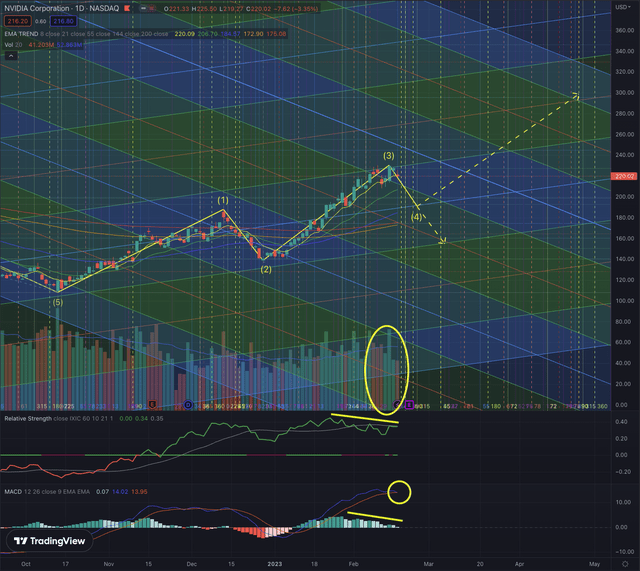
Task: Click the purple event marker after February
Action: click(x=409, y=405)
